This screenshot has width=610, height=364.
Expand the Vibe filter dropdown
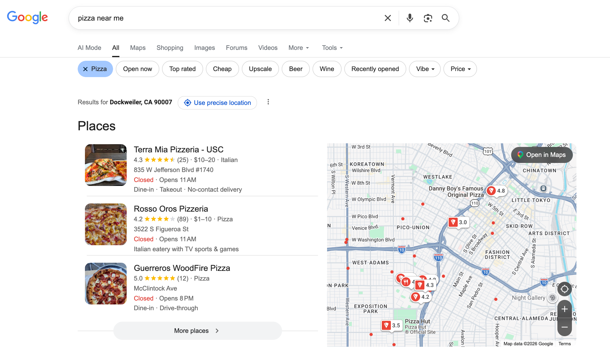pos(425,69)
